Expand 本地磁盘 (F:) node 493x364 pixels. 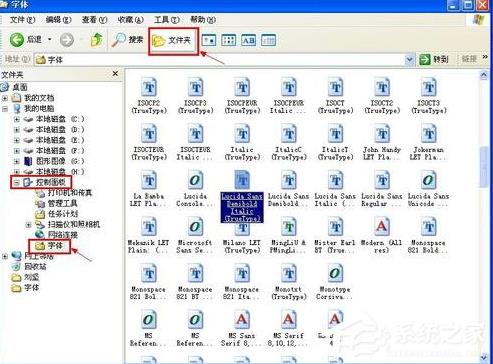point(16,151)
